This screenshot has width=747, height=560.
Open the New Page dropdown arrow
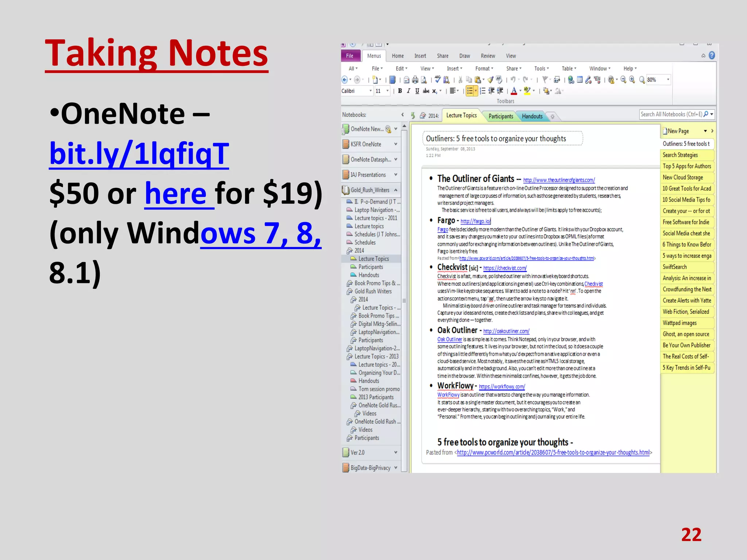click(705, 131)
